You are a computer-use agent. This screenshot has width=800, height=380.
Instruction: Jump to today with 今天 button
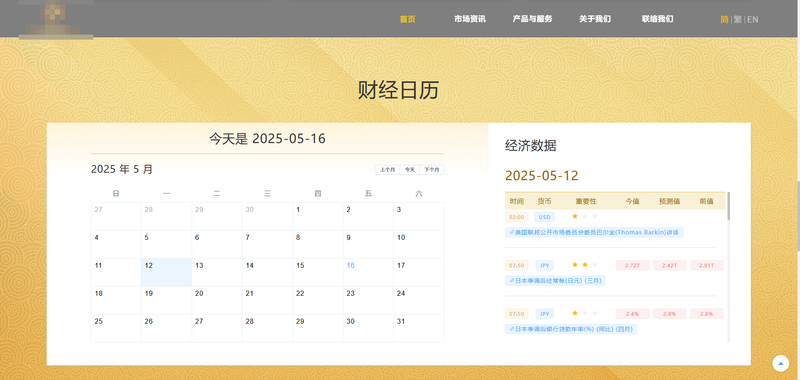[x=410, y=170]
